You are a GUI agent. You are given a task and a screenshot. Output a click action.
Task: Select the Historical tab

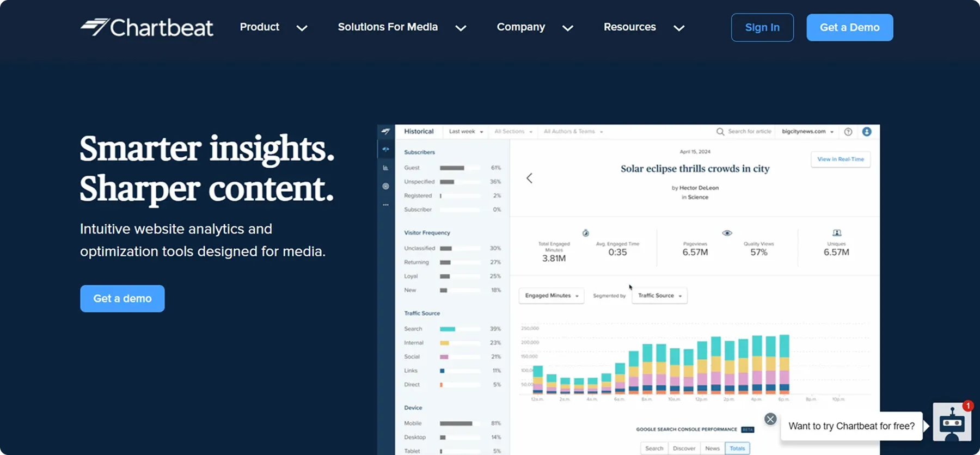click(x=419, y=132)
